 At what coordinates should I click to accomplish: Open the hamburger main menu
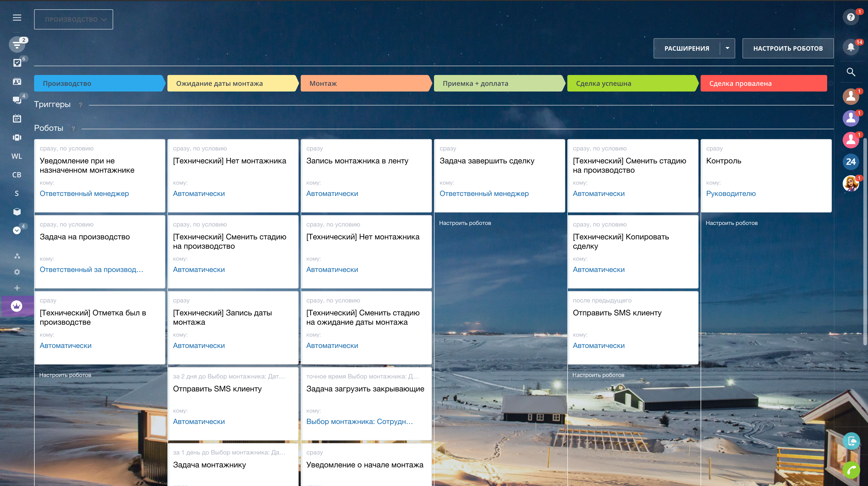pyautogui.click(x=17, y=18)
